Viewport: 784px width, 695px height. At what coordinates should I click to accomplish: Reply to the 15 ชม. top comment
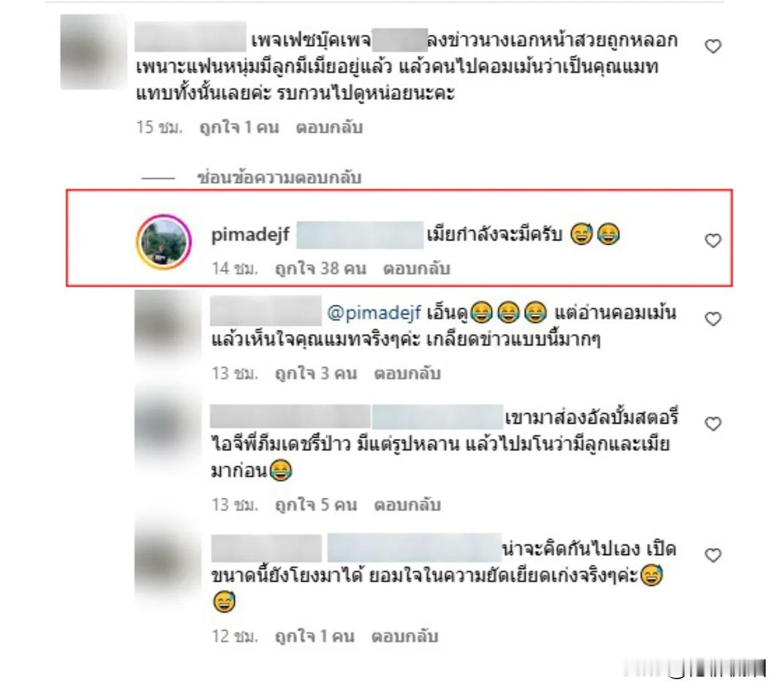[x=330, y=127]
